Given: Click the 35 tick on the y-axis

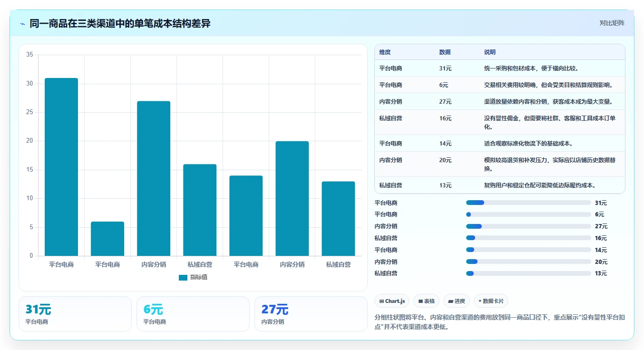Looking at the screenshot, I should pyautogui.click(x=29, y=55).
